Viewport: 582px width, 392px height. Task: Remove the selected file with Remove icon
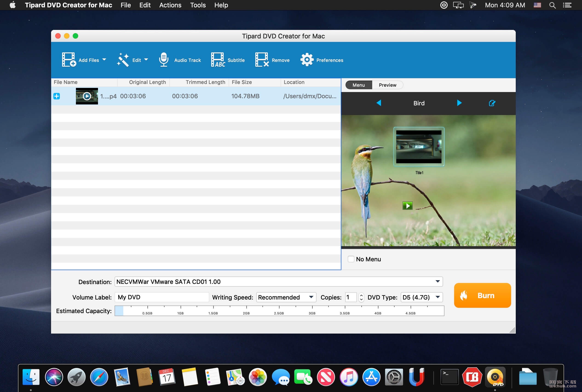pyautogui.click(x=262, y=60)
